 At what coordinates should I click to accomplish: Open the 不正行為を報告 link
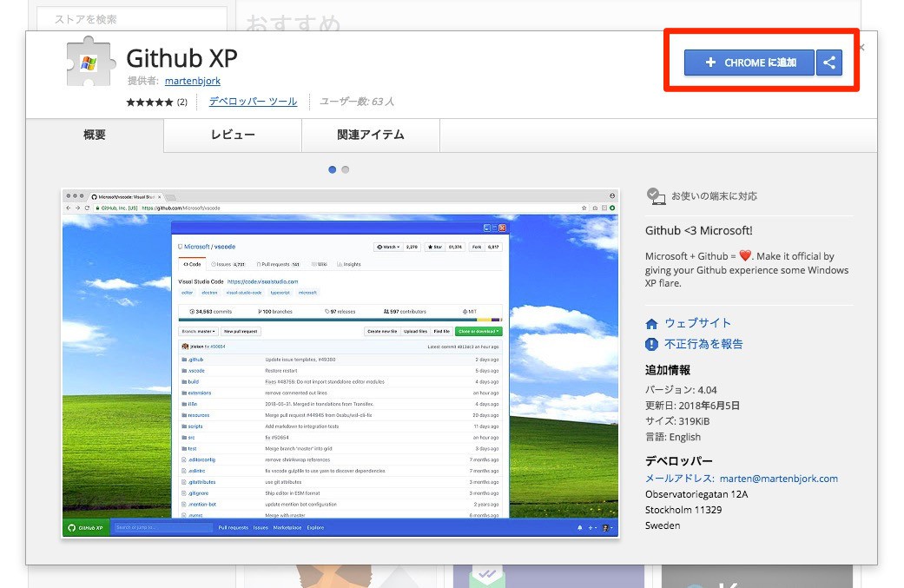tap(703, 344)
